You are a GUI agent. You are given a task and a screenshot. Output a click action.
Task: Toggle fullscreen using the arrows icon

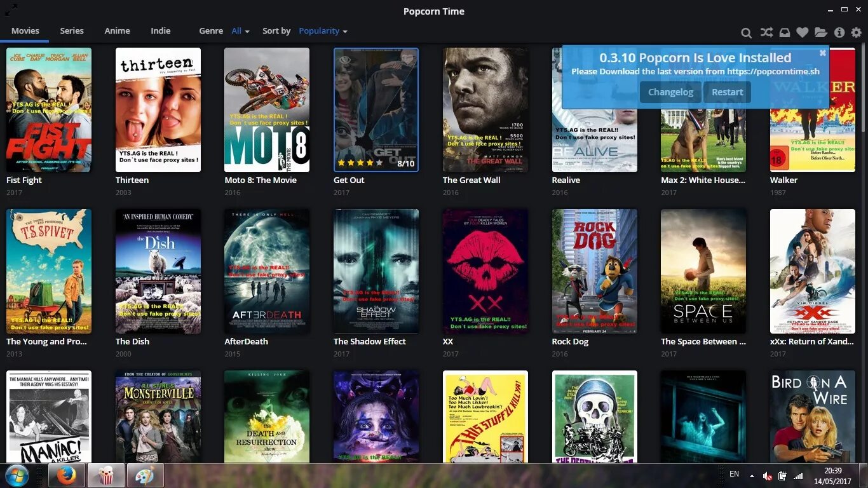[11, 9]
